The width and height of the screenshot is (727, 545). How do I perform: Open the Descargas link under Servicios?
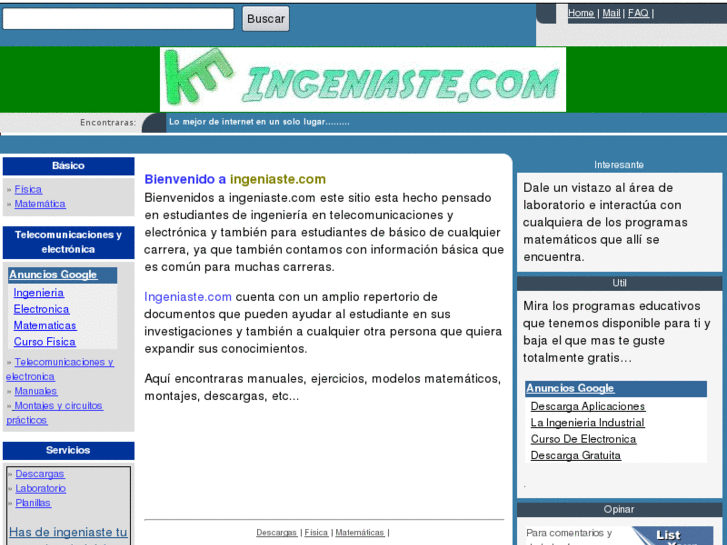40,474
